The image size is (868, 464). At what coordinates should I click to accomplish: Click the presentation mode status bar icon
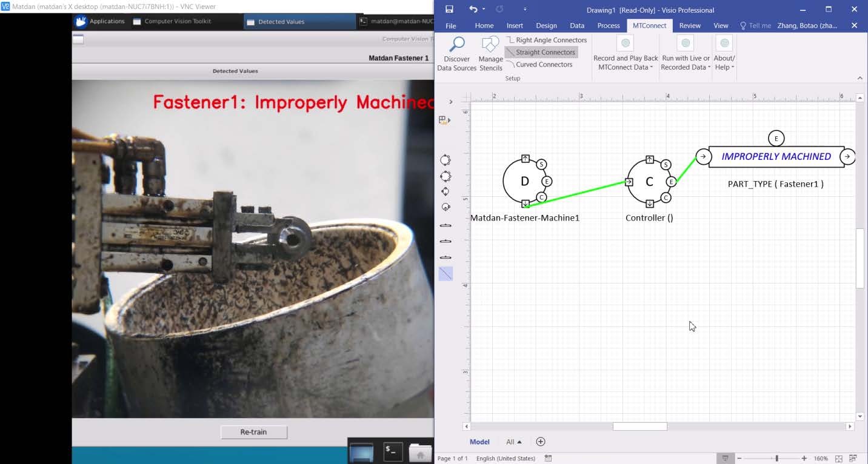click(x=724, y=459)
